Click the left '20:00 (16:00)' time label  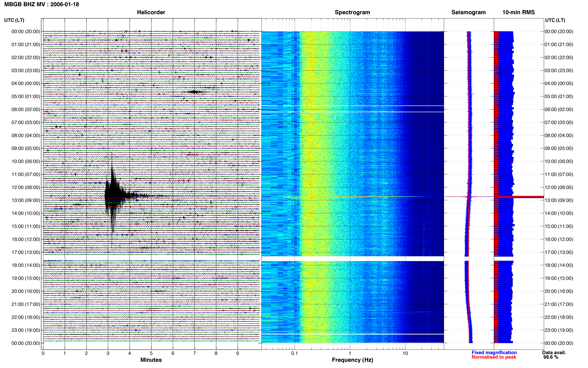click(26, 291)
